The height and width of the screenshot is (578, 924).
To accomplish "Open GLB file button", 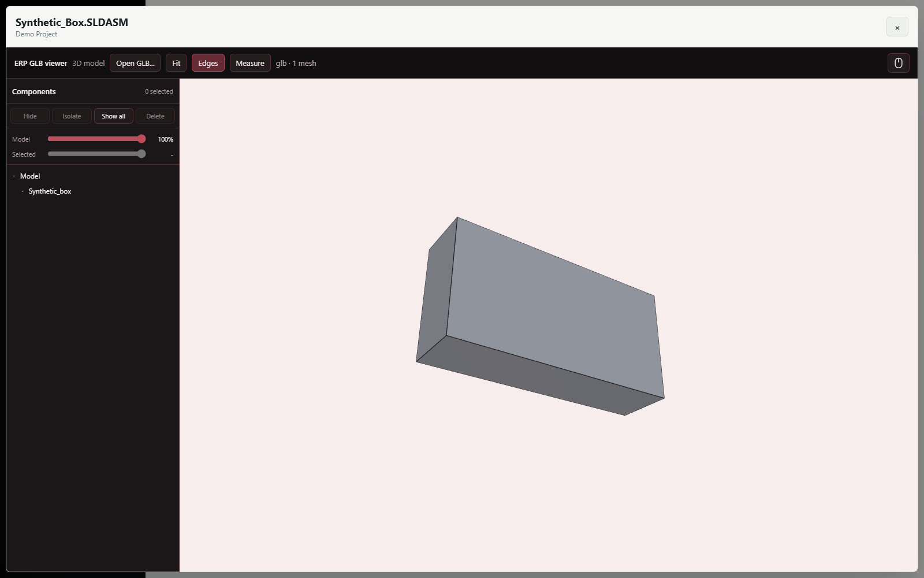I will coord(135,63).
